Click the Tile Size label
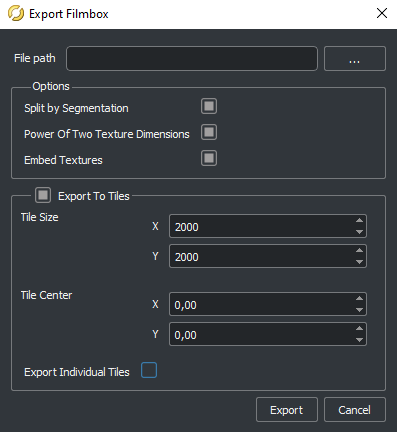Image resolution: width=397 pixels, height=432 pixels. pos(40,217)
